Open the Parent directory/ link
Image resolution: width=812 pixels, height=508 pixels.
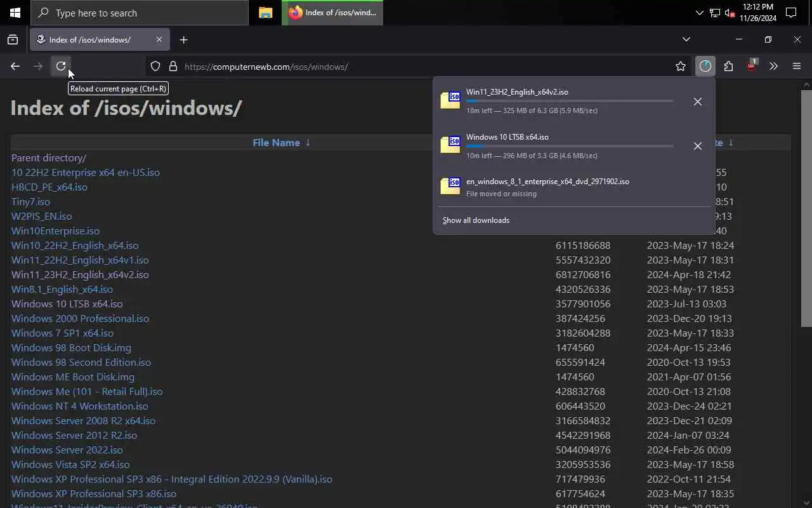coord(49,157)
